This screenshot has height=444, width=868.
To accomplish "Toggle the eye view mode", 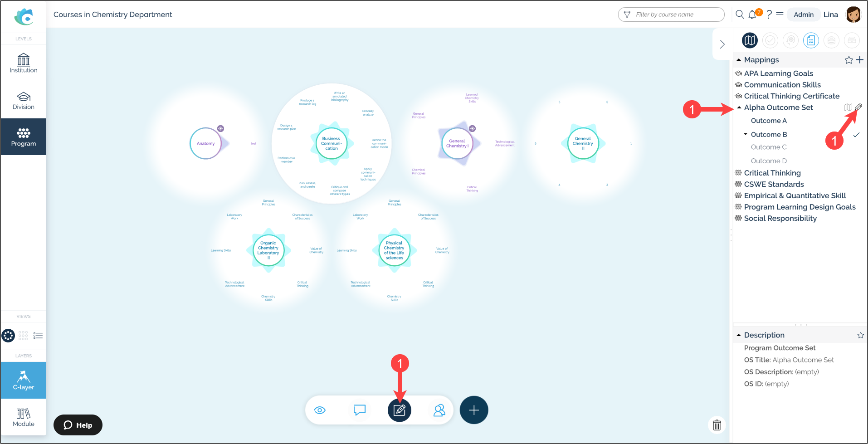I will coord(320,410).
